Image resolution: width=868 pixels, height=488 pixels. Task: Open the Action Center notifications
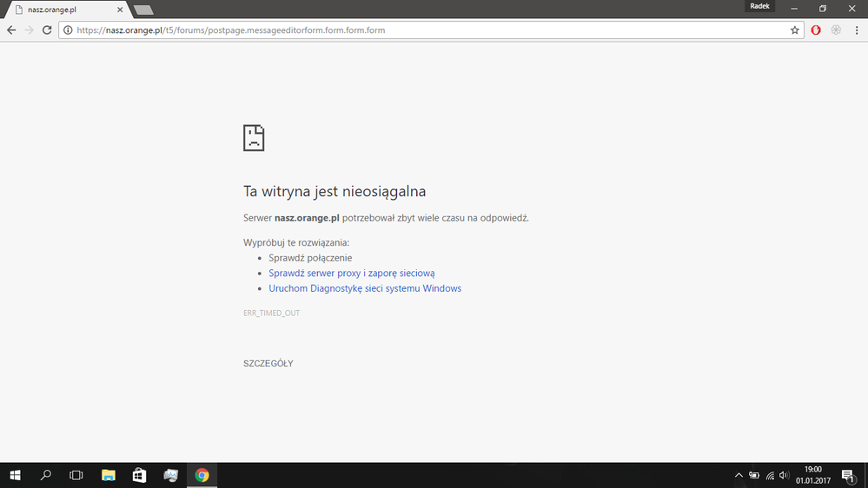[848, 475]
